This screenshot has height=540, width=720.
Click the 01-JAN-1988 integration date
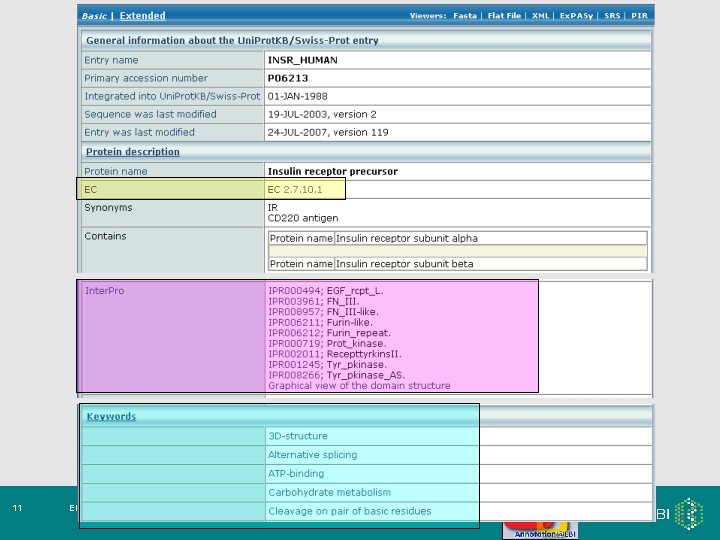tap(298, 96)
